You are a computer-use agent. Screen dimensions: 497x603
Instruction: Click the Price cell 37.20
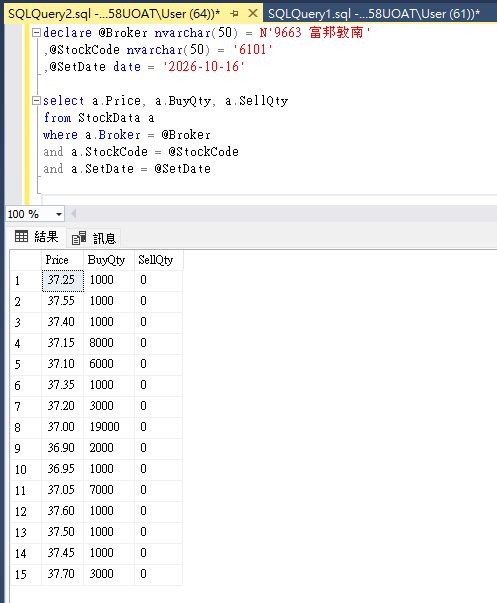click(x=62, y=406)
